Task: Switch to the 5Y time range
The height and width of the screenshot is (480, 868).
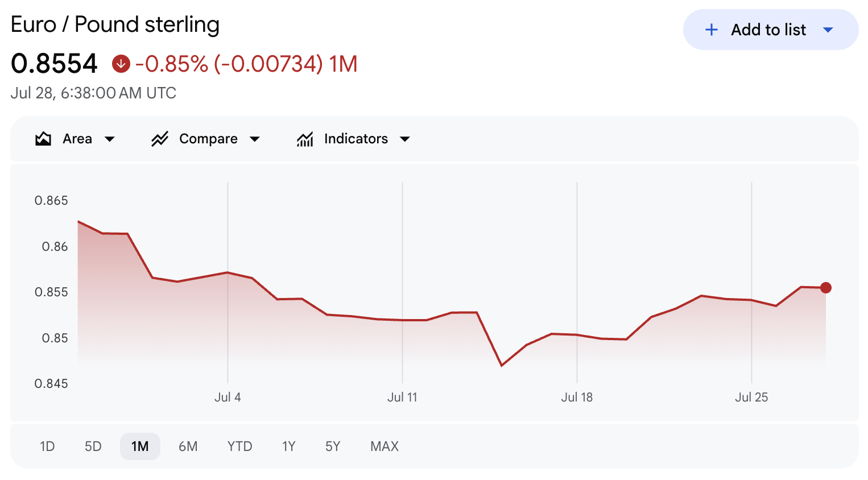Action: (333, 446)
